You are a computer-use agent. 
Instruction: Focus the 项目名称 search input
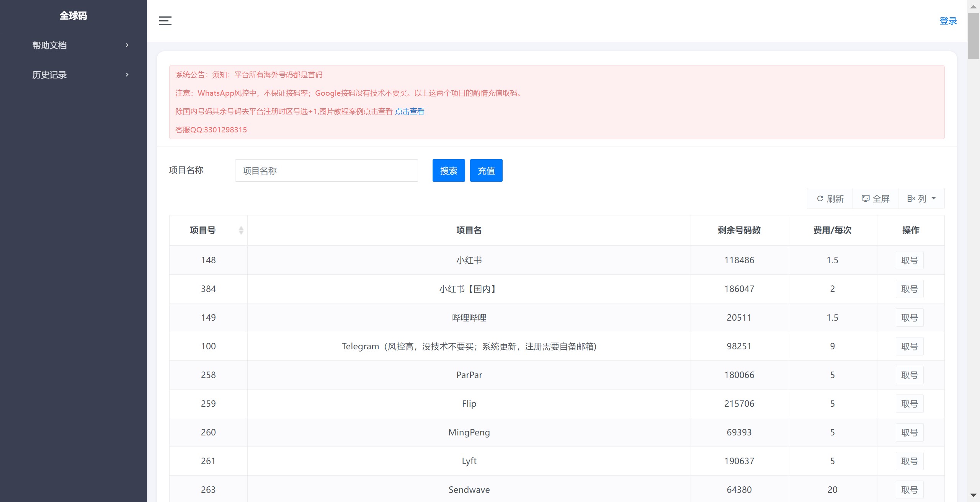click(x=326, y=171)
